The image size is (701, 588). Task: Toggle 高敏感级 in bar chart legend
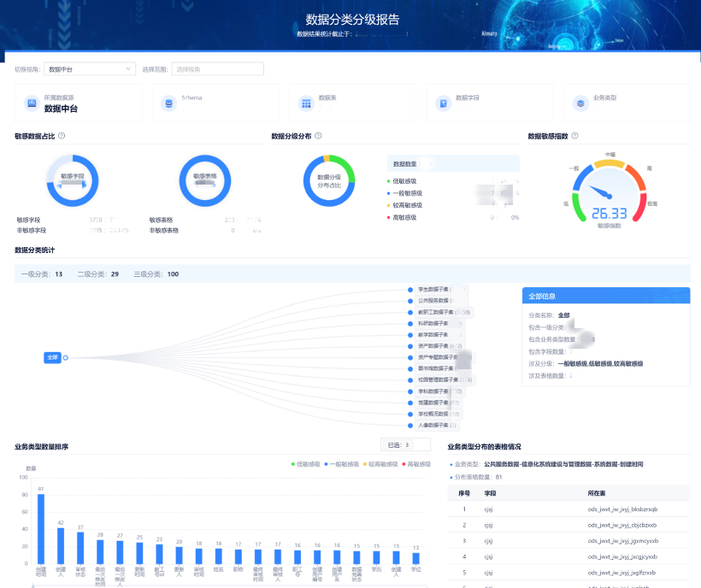(x=416, y=464)
